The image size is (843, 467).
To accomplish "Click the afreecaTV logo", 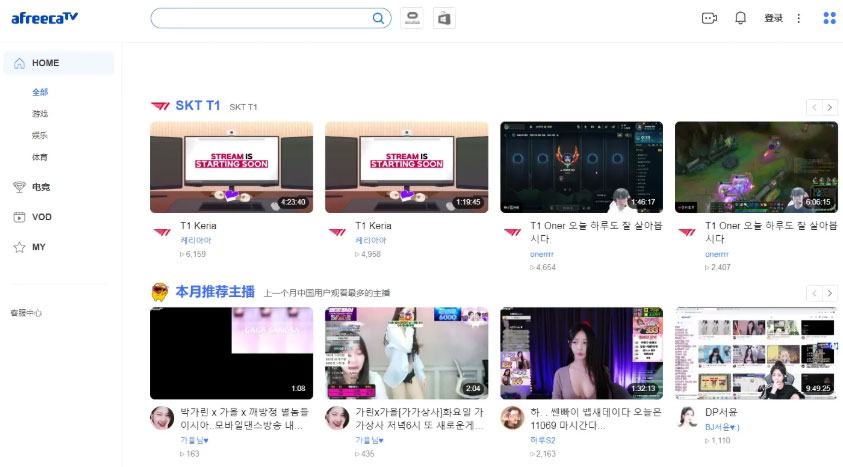I will 45,18.
